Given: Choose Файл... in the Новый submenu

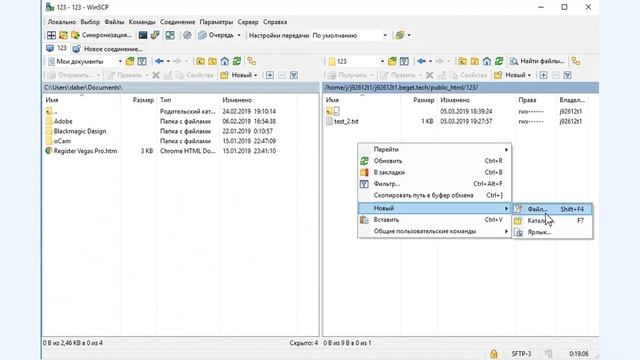Looking at the screenshot, I should 553,209.
